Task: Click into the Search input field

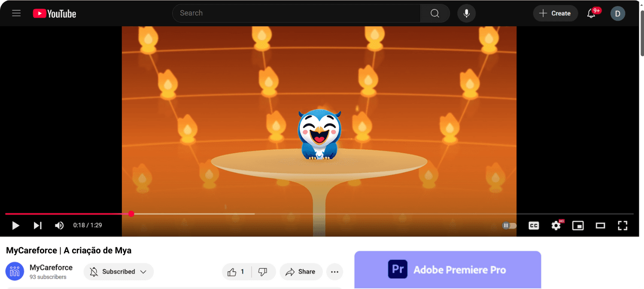Action: (296, 13)
